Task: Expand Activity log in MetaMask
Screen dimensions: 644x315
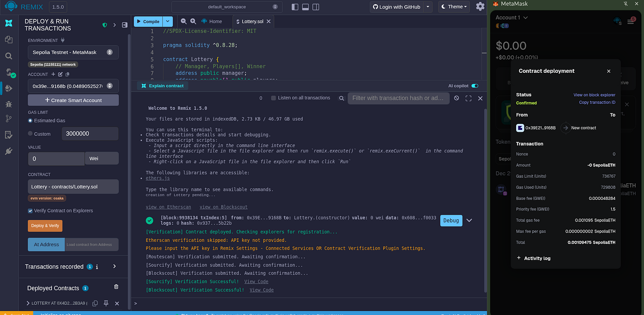Action: [x=534, y=258]
